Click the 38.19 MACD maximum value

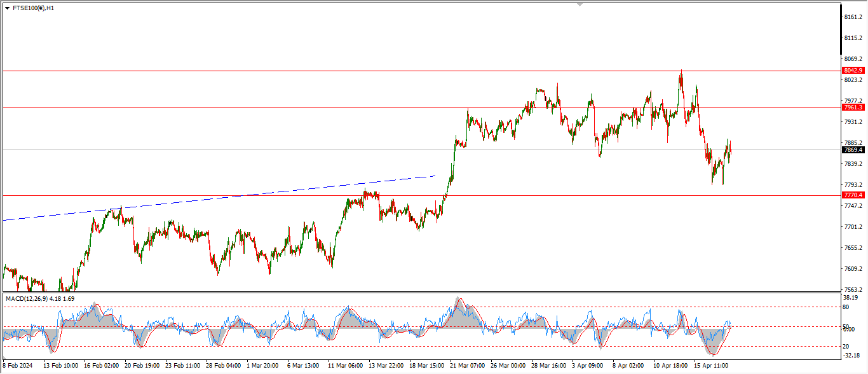point(851,297)
